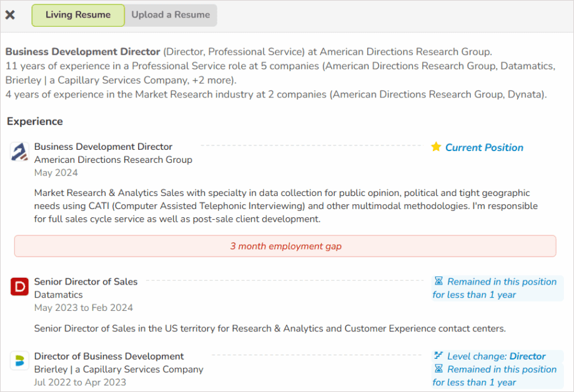Click the Level change: Director badge

(x=497, y=356)
